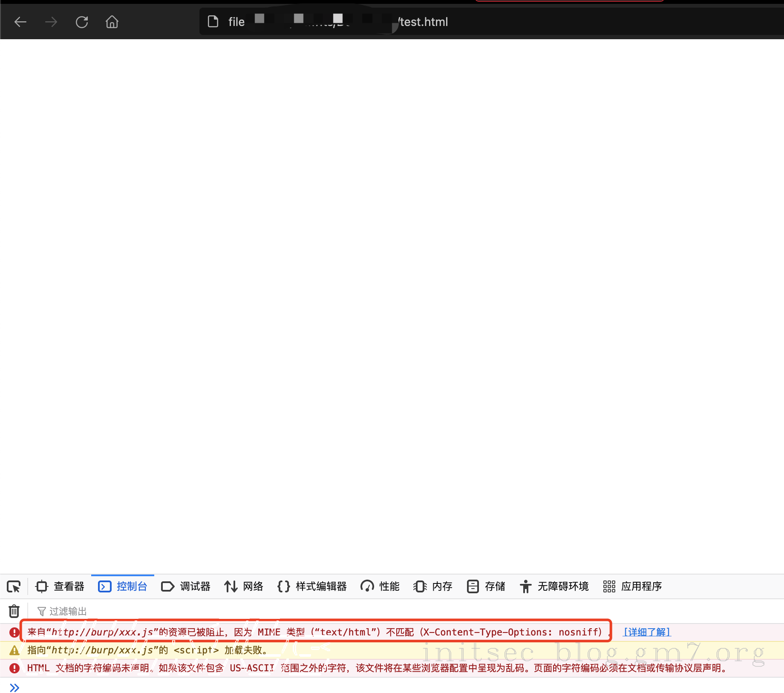This screenshot has width=784, height=693.
Task: Clear the console output with trash icon
Action: pyautogui.click(x=14, y=611)
